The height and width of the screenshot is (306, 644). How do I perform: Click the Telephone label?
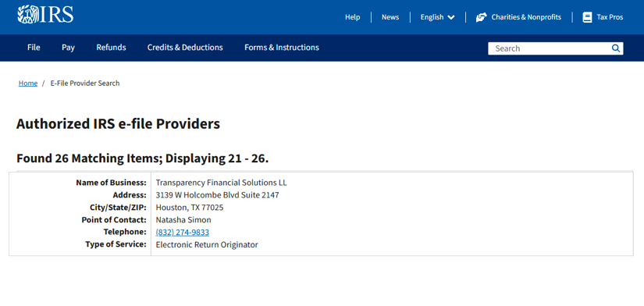125,232
